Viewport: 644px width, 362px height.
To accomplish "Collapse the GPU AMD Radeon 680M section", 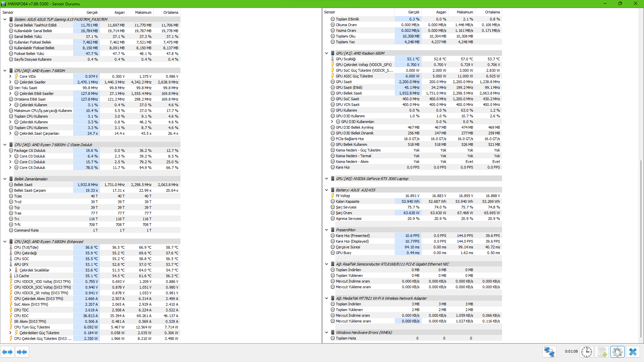I will tap(326, 53).
